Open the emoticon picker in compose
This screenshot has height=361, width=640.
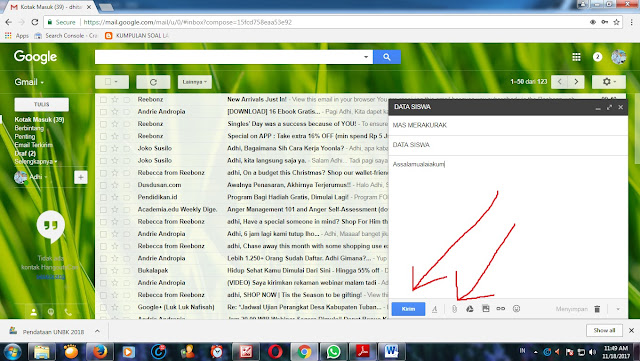(516, 309)
